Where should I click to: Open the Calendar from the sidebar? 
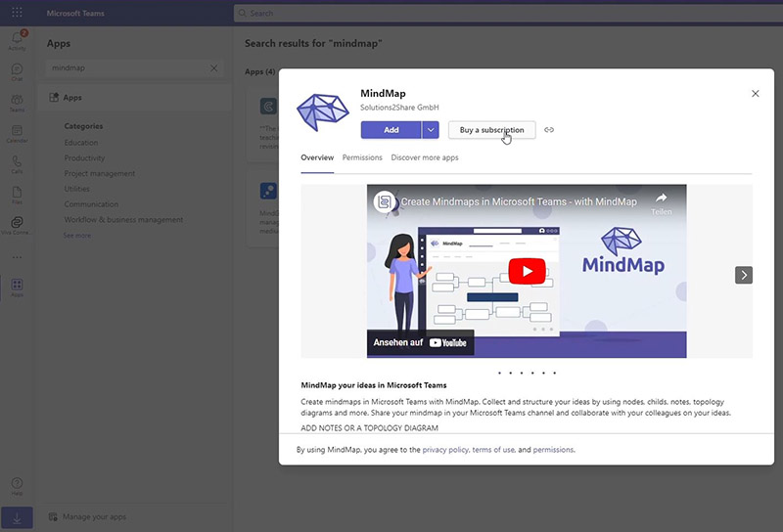pyautogui.click(x=17, y=134)
